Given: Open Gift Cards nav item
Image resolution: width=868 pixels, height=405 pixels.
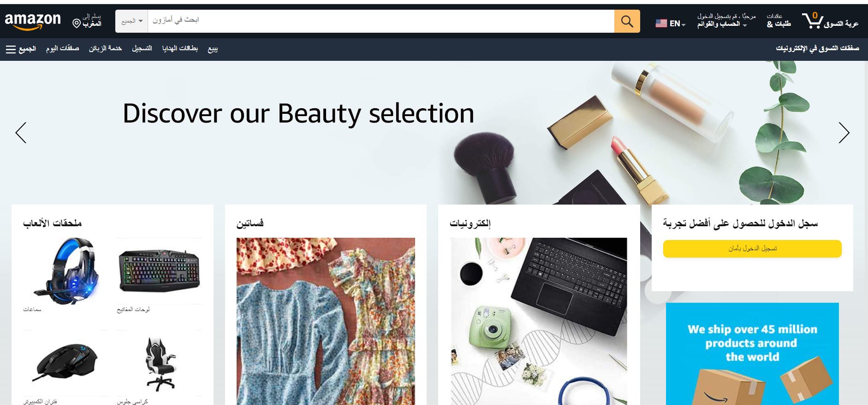Looking at the screenshot, I should (180, 48).
